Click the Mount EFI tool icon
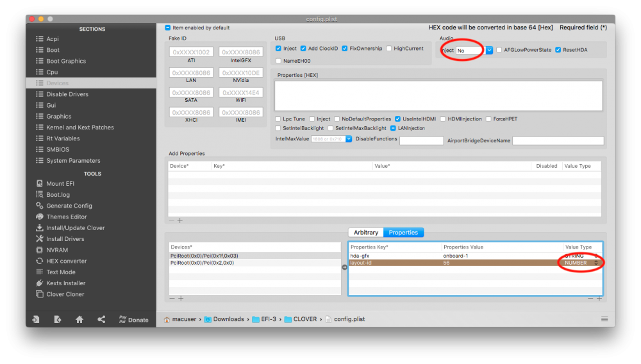 (x=40, y=184)
